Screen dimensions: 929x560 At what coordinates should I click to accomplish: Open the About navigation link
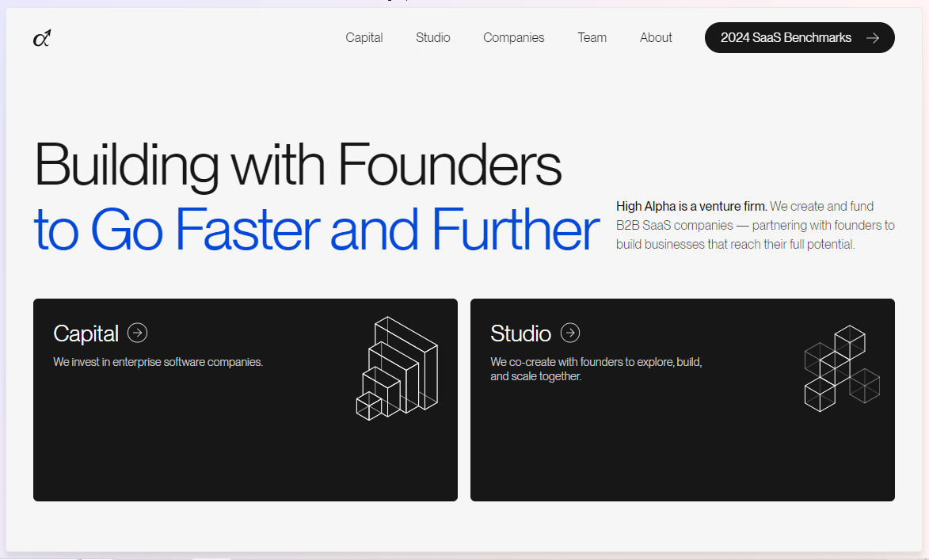coord(656,38)
